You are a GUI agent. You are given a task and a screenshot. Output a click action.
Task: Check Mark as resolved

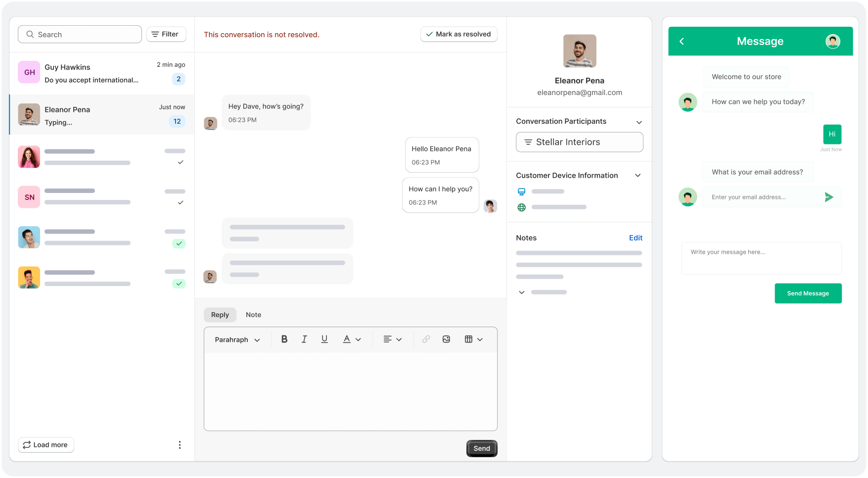(458, 34)
